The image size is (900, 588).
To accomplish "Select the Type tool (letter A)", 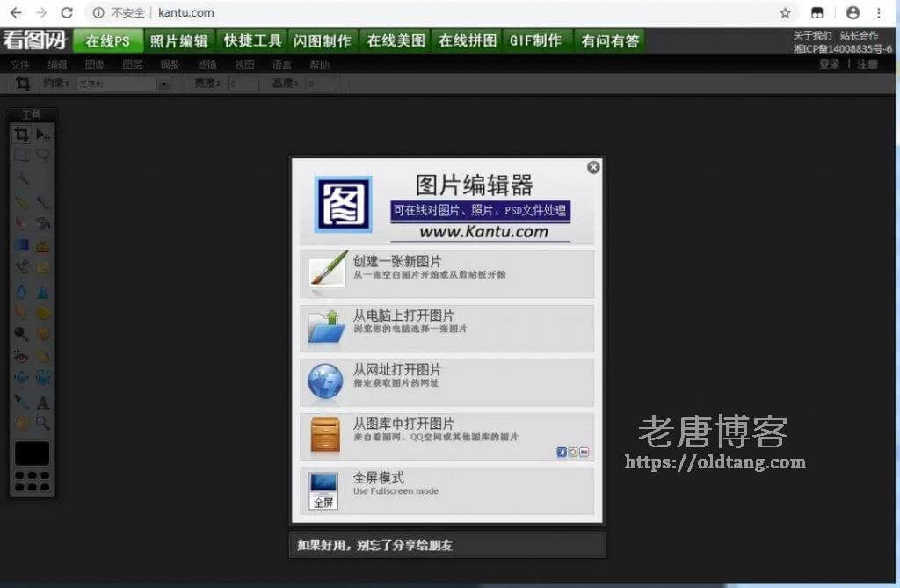I will point(42,403).
